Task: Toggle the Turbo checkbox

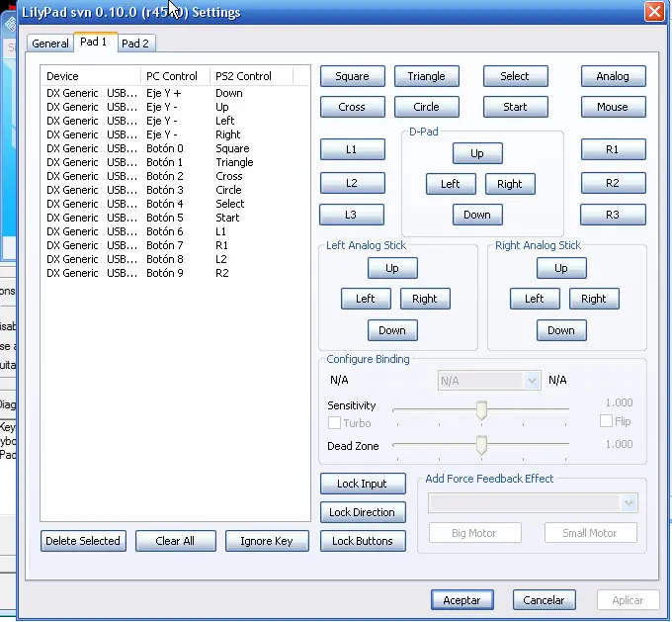Action: (334, 423)
